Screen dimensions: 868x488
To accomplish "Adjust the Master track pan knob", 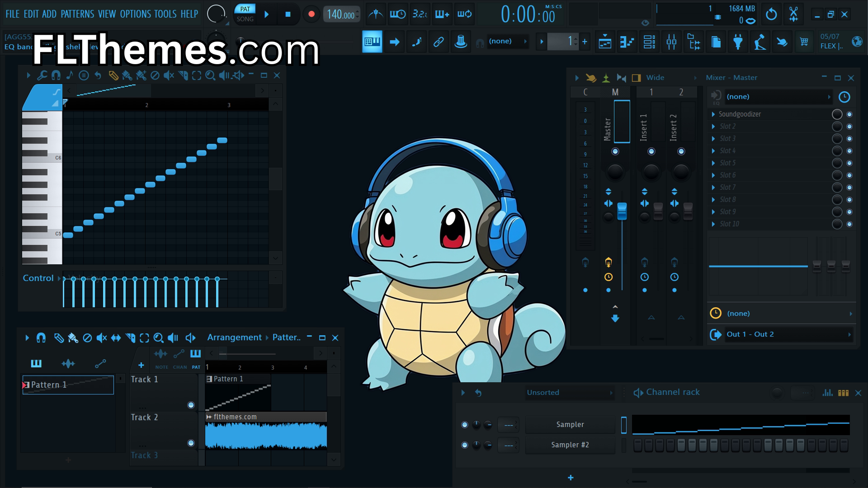I will [615, 172].
